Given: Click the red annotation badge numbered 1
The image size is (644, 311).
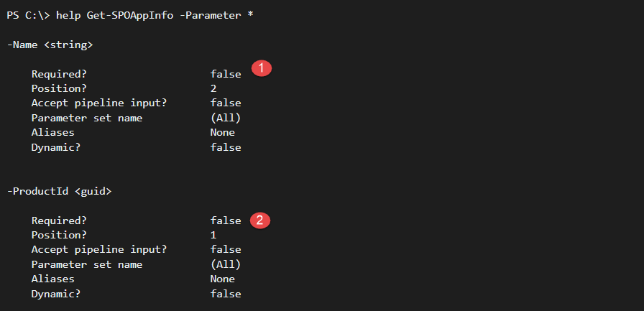Looking at the screenshot, I should (262, 68).
